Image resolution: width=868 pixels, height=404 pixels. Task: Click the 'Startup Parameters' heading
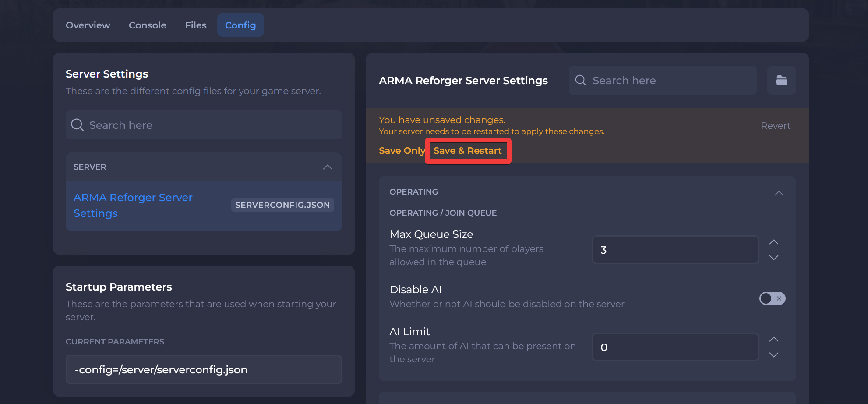119,287
